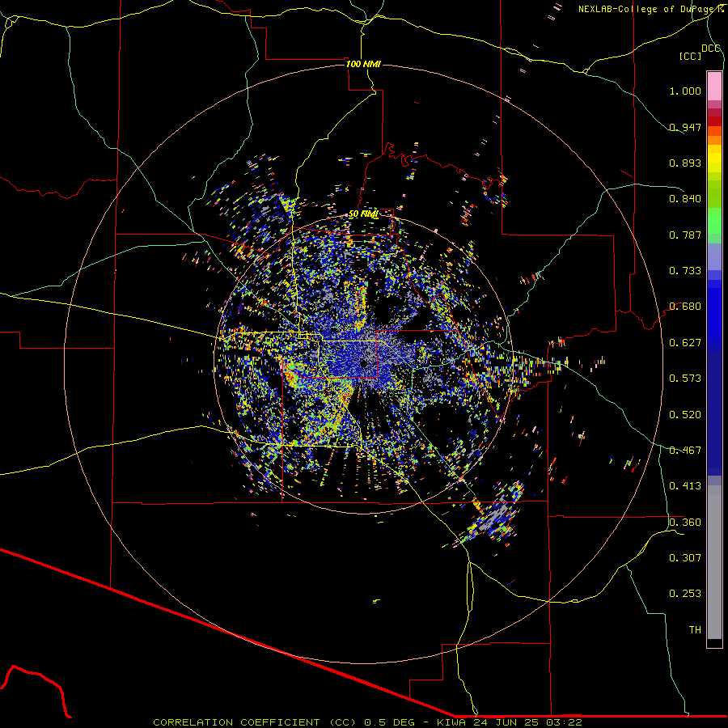Click the 100 NMI range ring label

point(363,64)
